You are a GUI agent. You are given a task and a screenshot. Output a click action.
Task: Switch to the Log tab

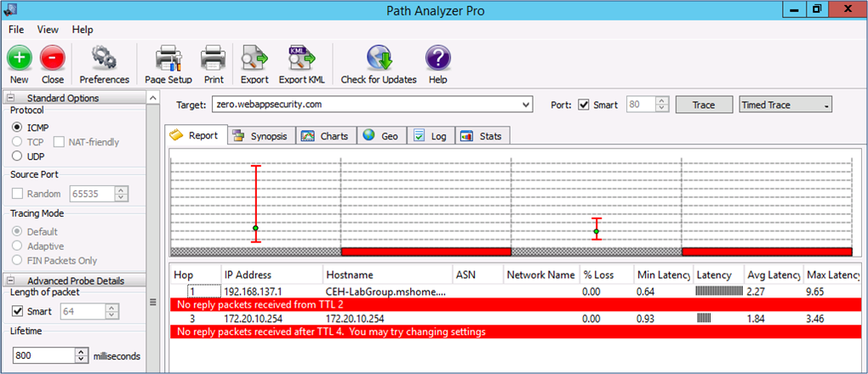click(x=430, y=136)
